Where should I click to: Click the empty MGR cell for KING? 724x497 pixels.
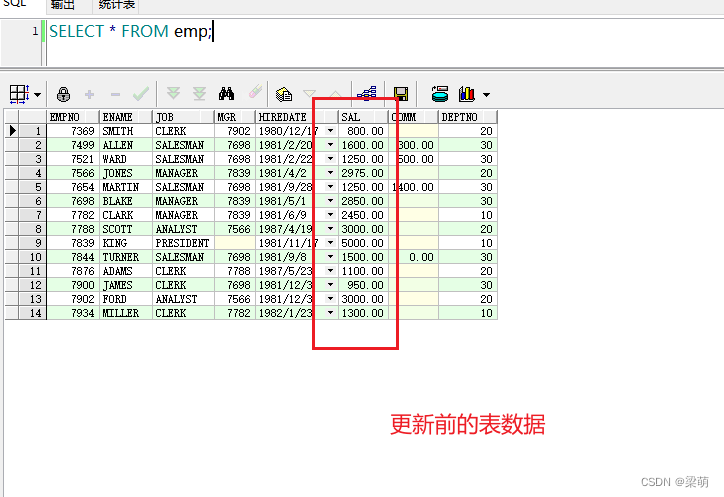tap(235, 243)
